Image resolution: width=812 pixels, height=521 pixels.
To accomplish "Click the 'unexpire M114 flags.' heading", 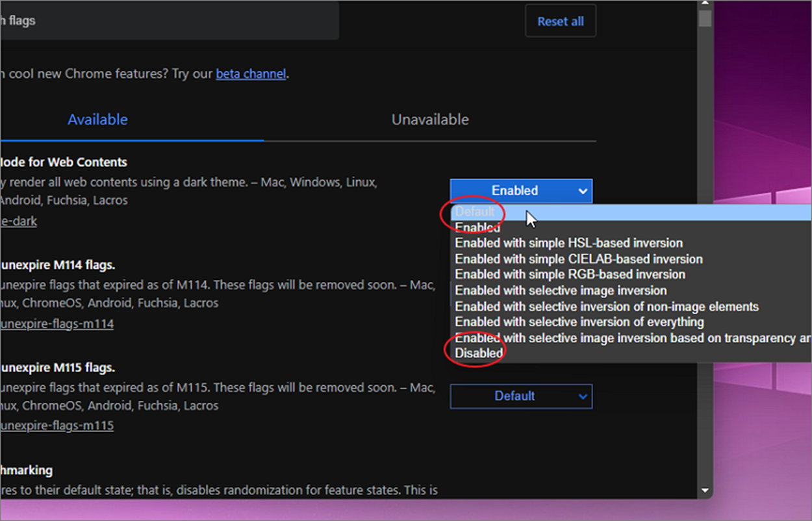I will coord(57,265).
